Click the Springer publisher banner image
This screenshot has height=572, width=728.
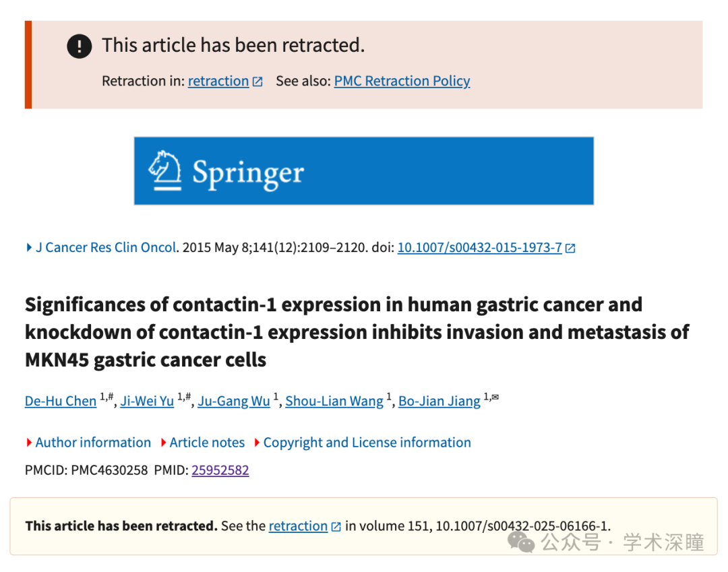coord(363,170)
